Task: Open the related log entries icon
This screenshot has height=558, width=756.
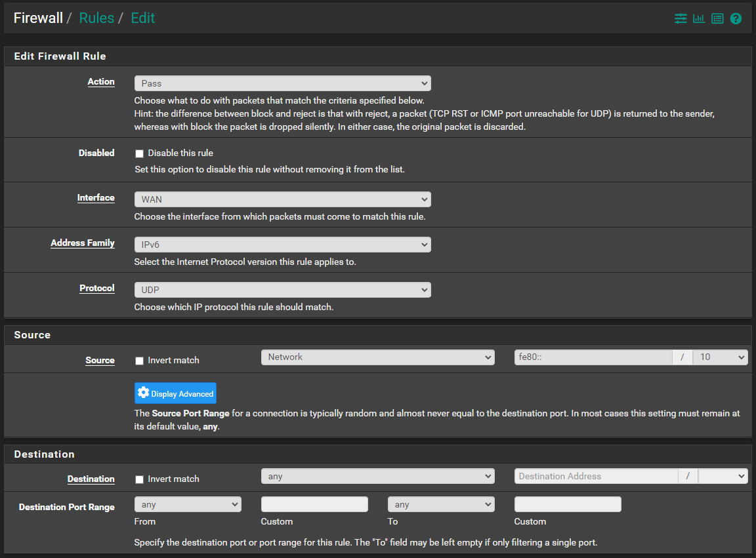Action: 717,19
